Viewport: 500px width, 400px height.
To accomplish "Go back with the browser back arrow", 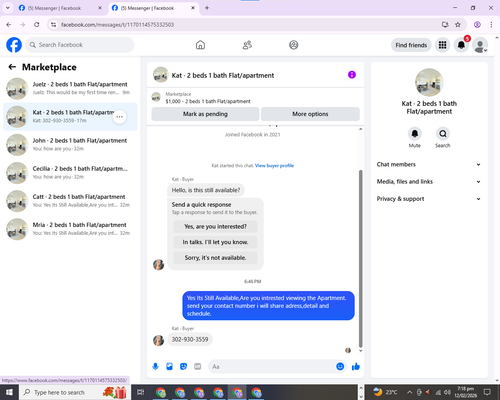I will (9, 25).
